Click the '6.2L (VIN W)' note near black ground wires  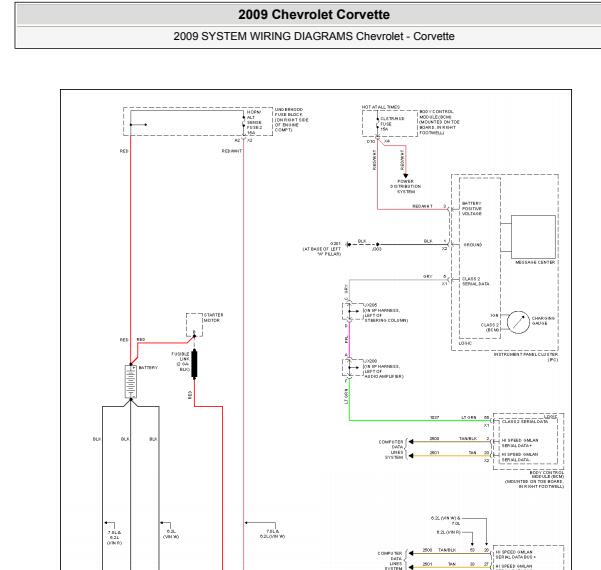(x=171, y=534)
